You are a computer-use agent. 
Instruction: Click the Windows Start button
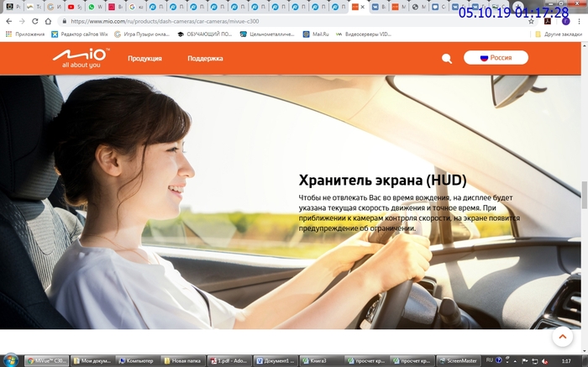[x=10, y=360]
